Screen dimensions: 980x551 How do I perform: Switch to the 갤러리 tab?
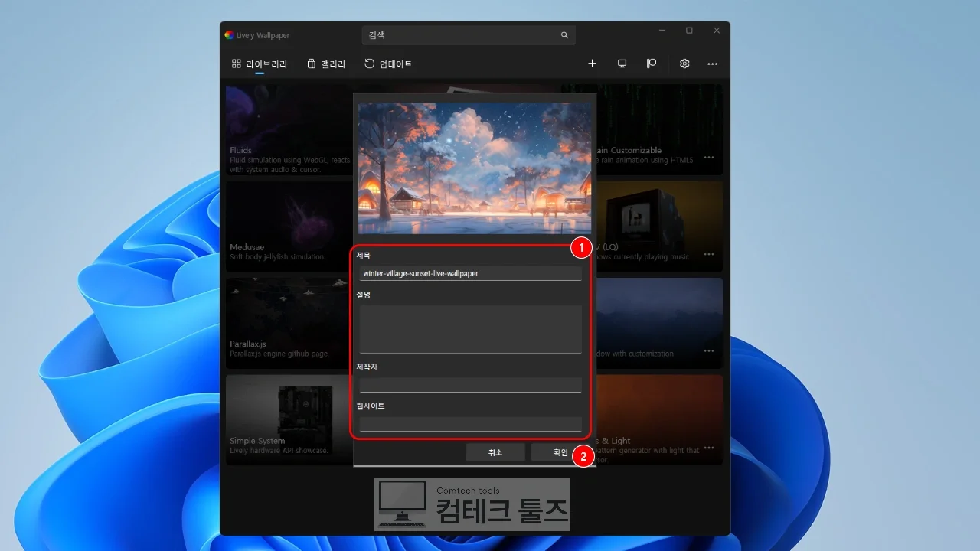[326, 64]
